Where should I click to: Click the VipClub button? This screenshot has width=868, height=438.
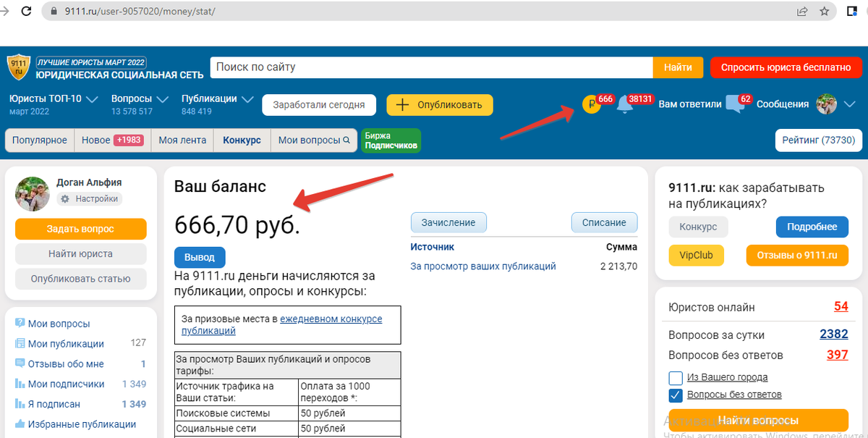click(x=696, y=255)
